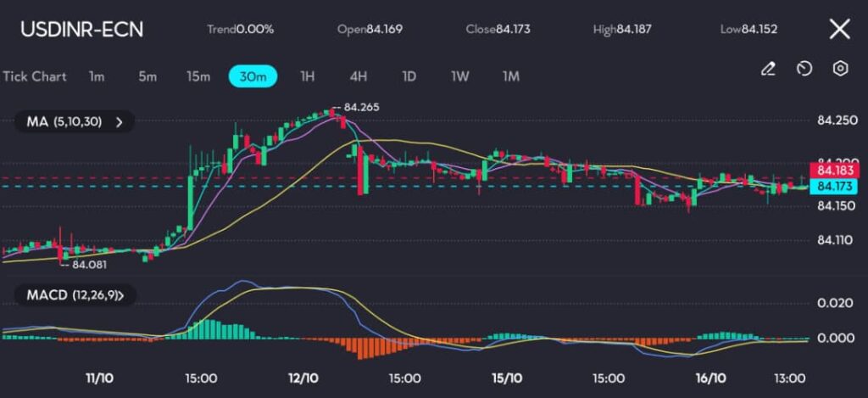Switch chart to 1D timeframe

click(409, 76)
